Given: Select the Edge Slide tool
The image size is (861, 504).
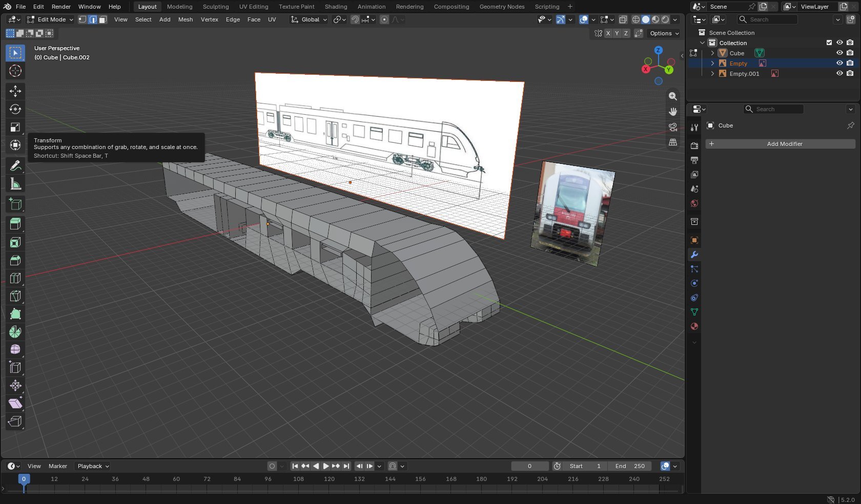Looking at the screenshot, I should tap(15, 367).
